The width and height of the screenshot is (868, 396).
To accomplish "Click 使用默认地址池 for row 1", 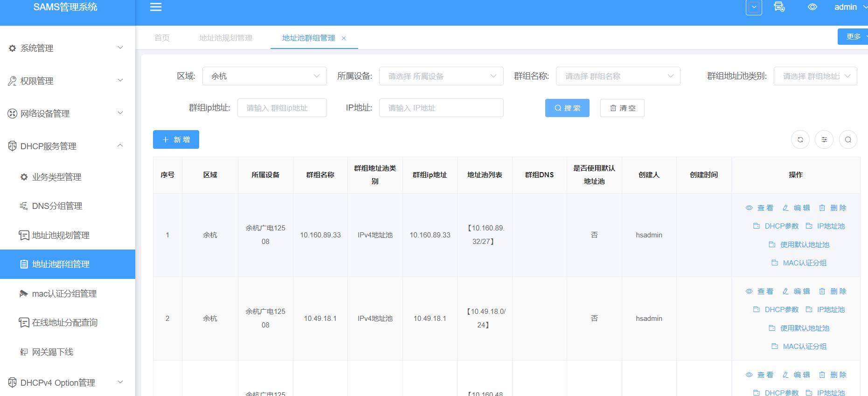I will pyautogui.click(x=799, y=244).
